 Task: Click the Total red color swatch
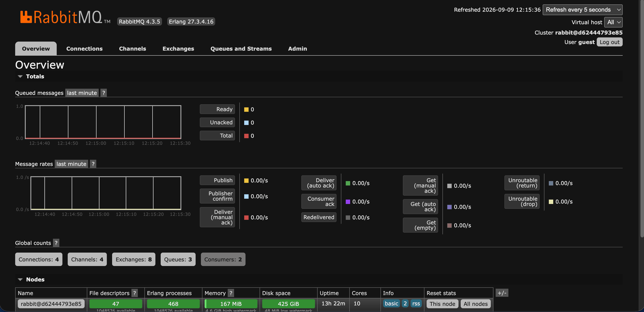point(246,136)
